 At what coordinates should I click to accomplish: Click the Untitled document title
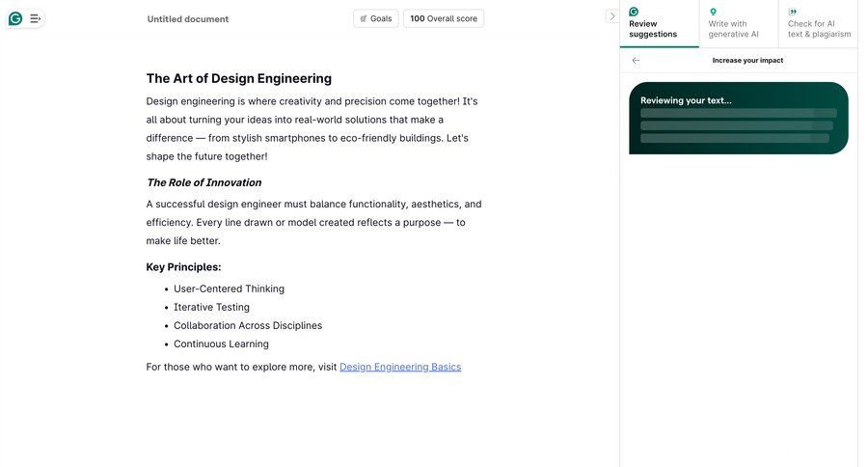pyautogui.click(x=188, y=19)
